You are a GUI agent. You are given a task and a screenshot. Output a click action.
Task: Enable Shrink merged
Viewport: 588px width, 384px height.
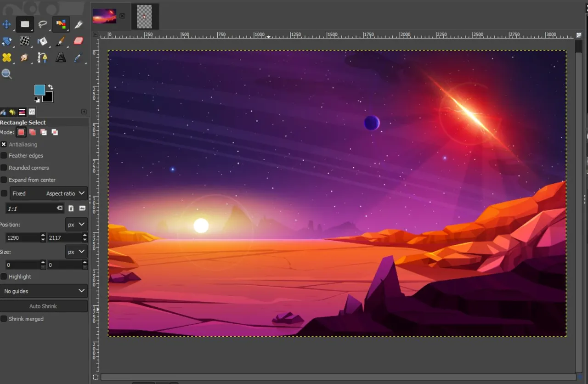pos(4,319)
